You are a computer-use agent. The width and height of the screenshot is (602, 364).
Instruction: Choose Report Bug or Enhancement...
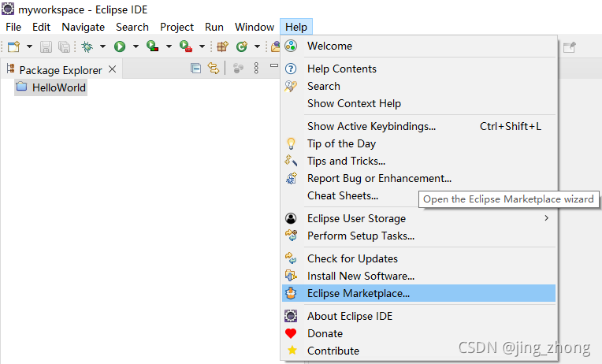pyautogui.click(x=418, y=178)
